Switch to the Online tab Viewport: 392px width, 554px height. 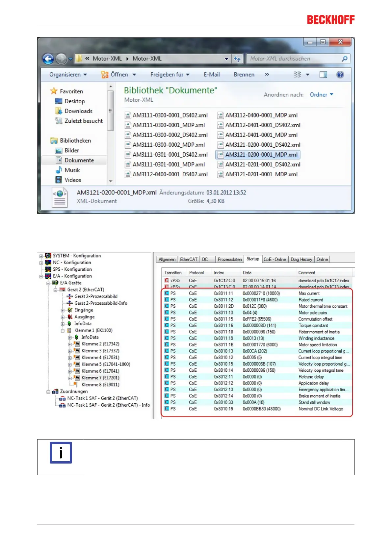pos(322,260)
